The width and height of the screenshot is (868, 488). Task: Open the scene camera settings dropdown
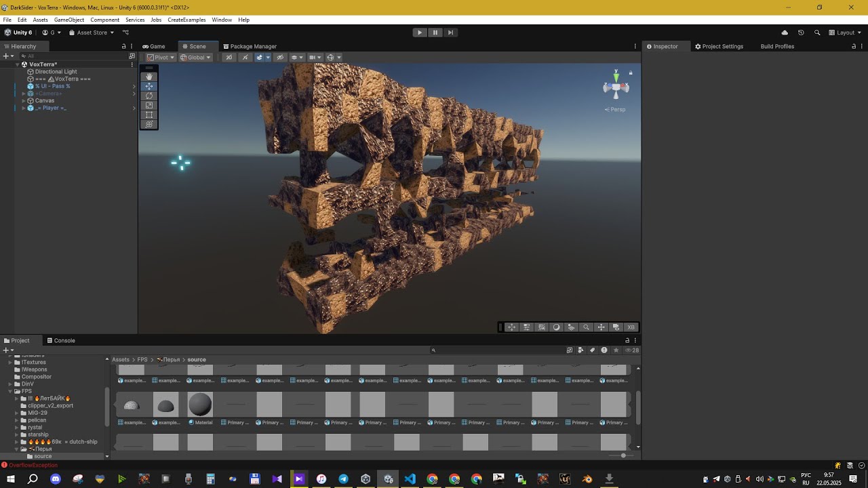pos(315,58)
